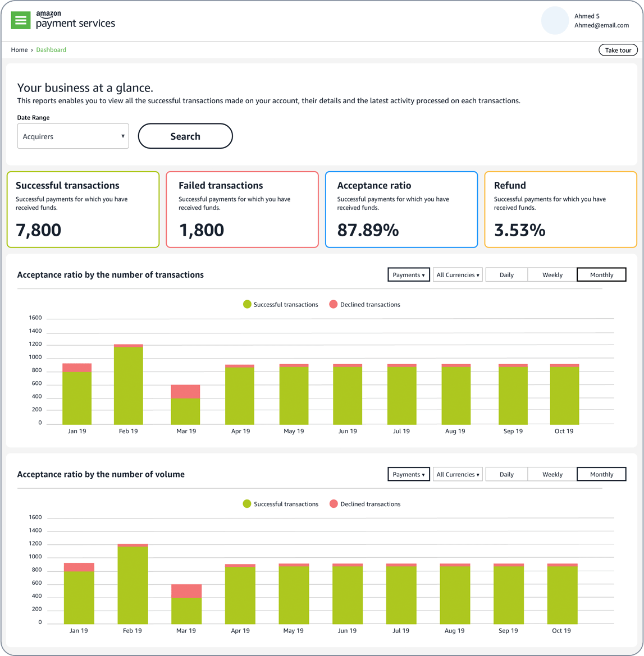Click the 3.53% refund value
644x656 pixels.
tap(520, 230)
